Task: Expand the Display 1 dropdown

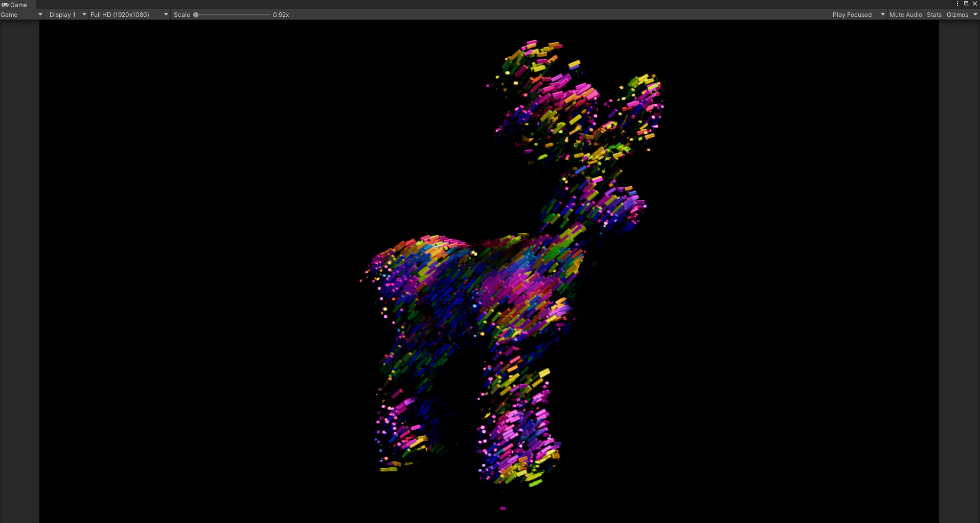Action: (66, 14)
